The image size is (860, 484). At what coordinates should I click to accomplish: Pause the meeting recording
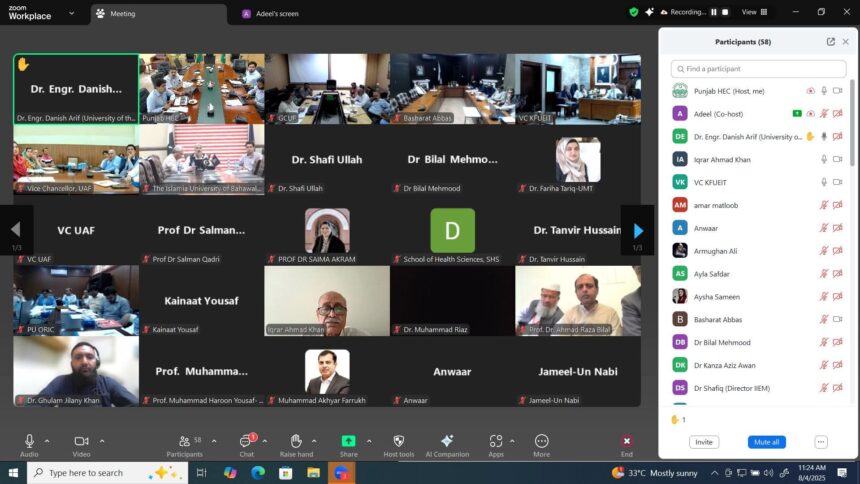point(713,12)
